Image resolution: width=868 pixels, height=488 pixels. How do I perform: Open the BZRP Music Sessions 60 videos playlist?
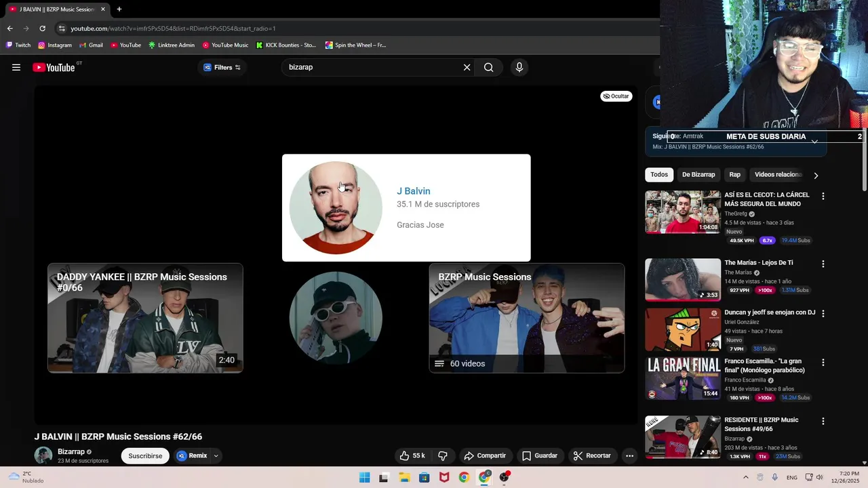pyautogui.click(x=527, y=318)
